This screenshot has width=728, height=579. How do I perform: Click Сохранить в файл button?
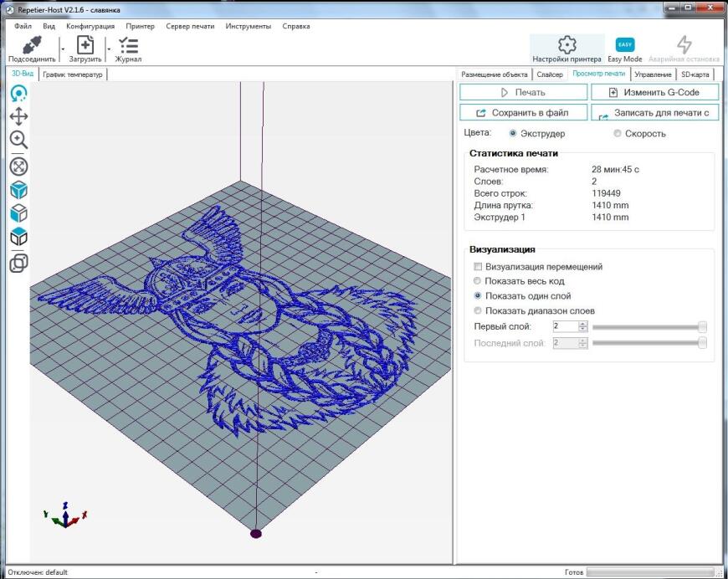[x=523, y=112]
